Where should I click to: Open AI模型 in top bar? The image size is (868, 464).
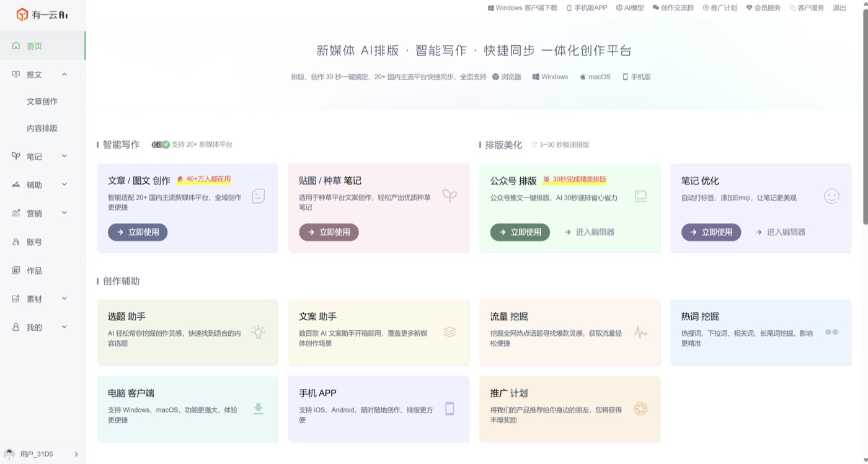tap(630, 8)
